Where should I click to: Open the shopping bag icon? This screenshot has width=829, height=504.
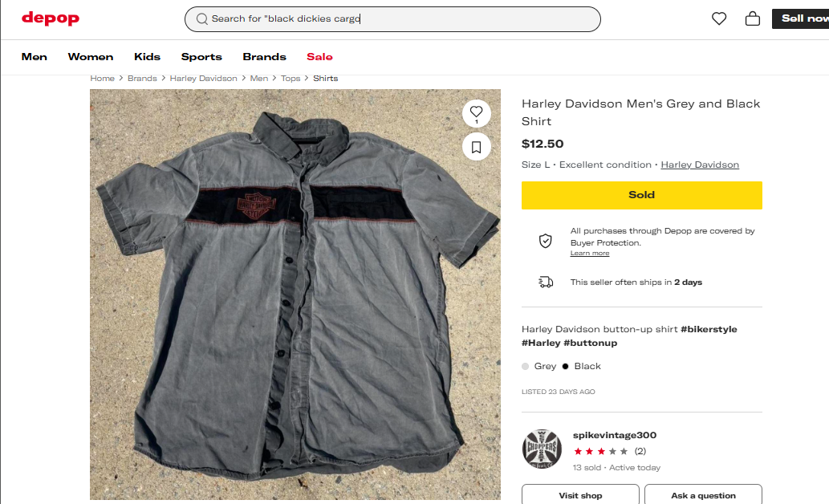(x=753, y=18)
